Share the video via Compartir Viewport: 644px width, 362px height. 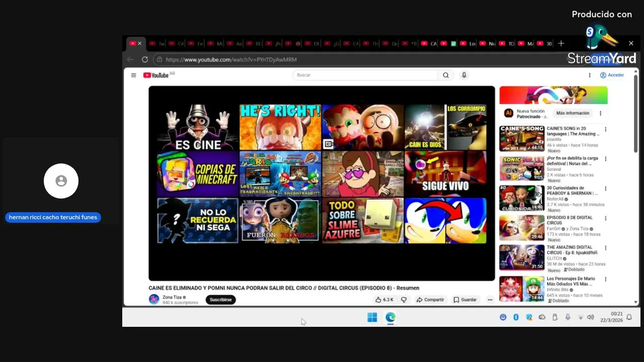(430, 300)
